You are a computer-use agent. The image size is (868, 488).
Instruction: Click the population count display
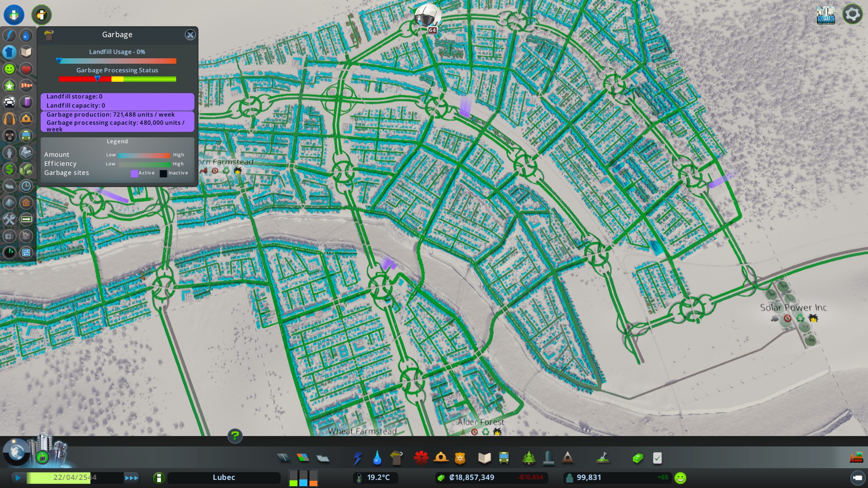coord(588,478)
